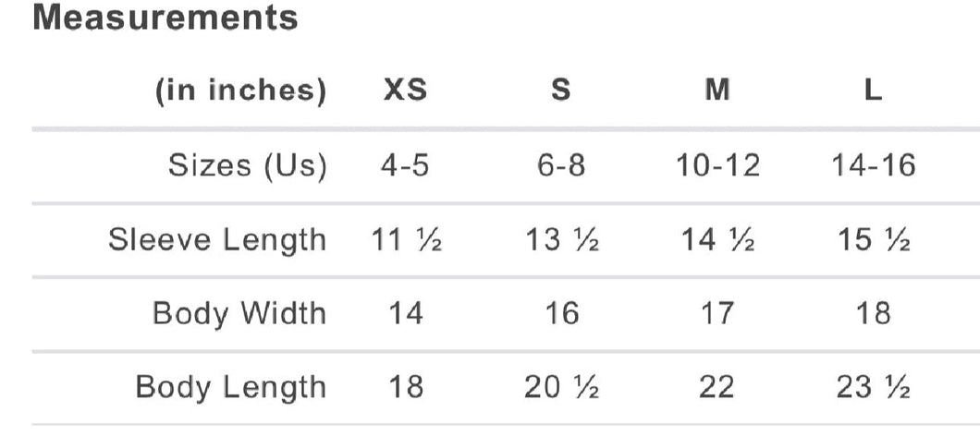Select the L size column header
The width and height of the screenshot is (980, 448).
coord(873,91)
